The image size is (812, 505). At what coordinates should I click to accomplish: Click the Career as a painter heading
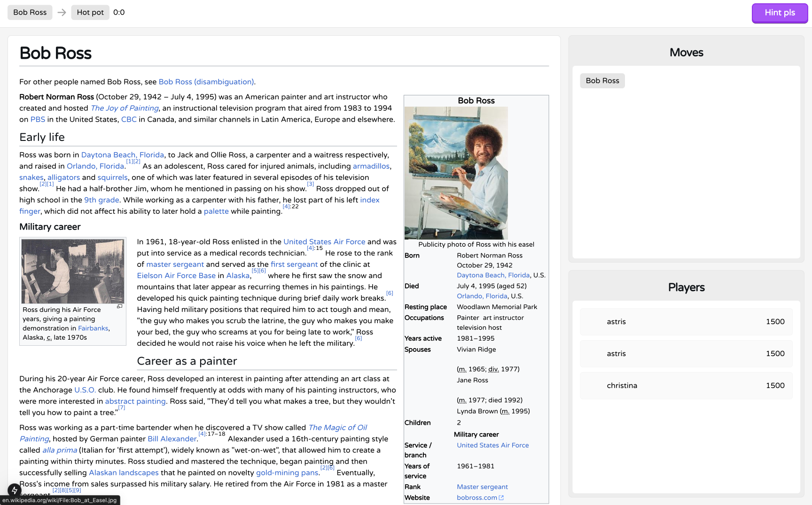[x=187, y=361]
